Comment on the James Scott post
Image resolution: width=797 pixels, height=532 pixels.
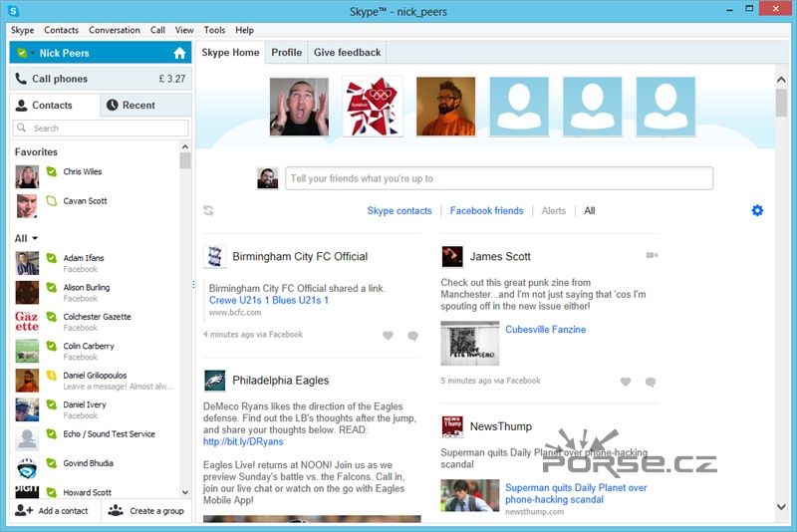click(651, 383)
